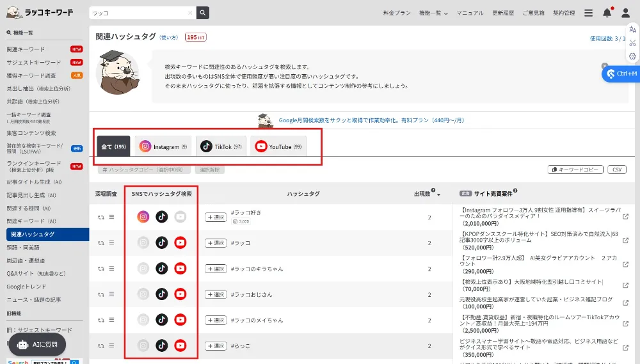Open the settings icon on right edge
The width and height of the screenshot is (640, 364).
(632, 56)
